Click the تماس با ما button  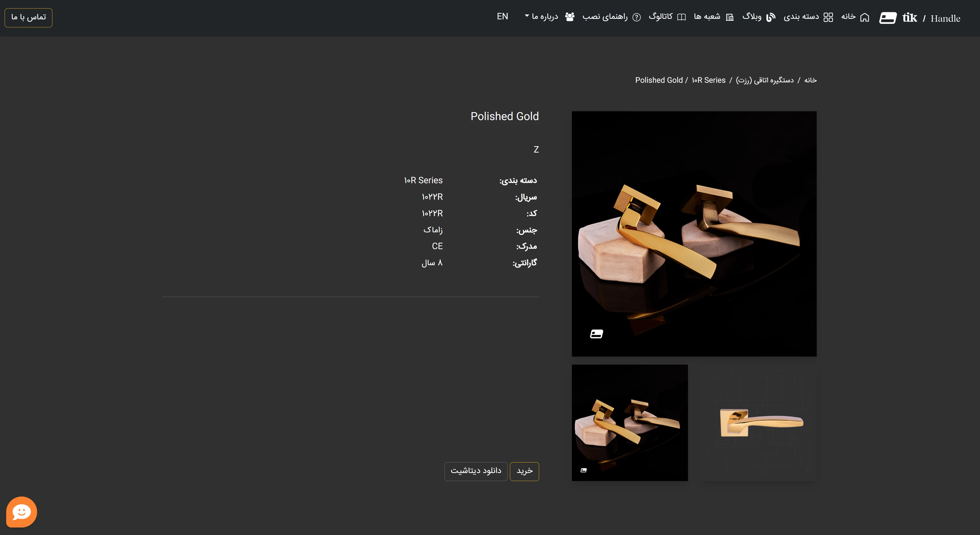pos(29,18)
